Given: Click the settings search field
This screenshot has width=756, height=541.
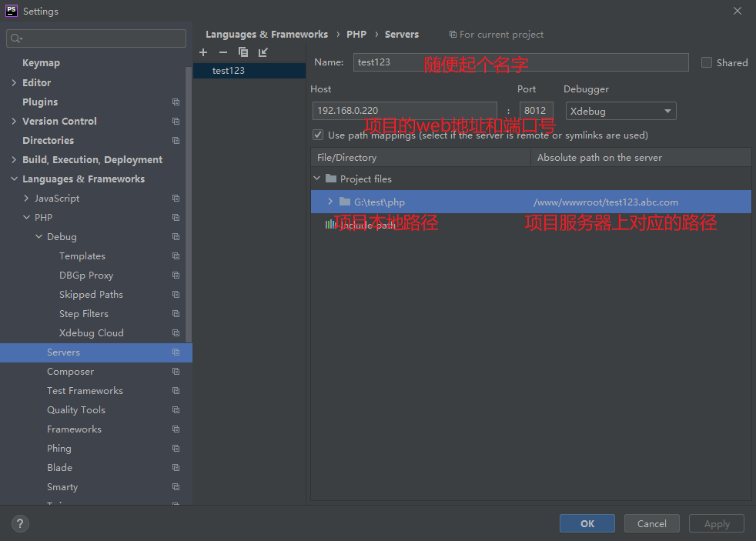Looking at the screenshot, I should [x=96, y=38].
